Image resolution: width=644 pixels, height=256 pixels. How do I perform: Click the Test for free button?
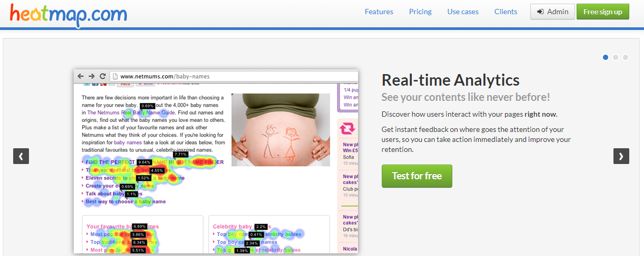pyautogui.click(x=417, y=176)
